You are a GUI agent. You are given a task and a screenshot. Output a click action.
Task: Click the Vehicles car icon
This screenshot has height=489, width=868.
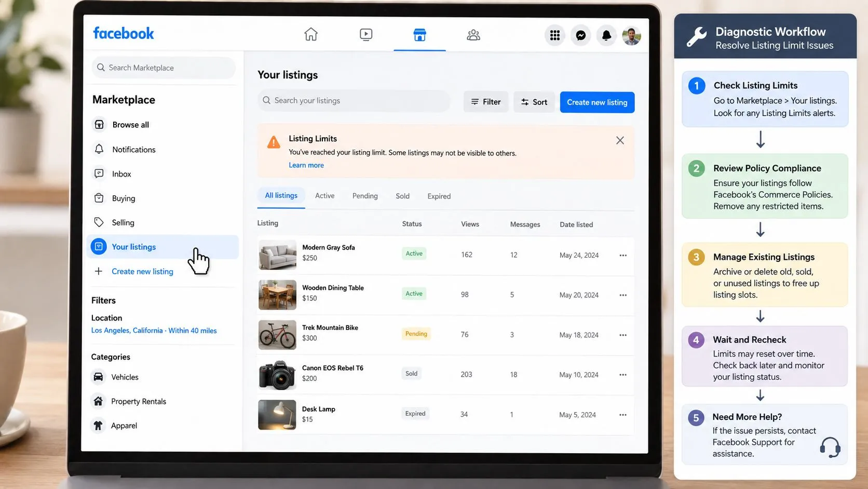(x=98, y=377)
